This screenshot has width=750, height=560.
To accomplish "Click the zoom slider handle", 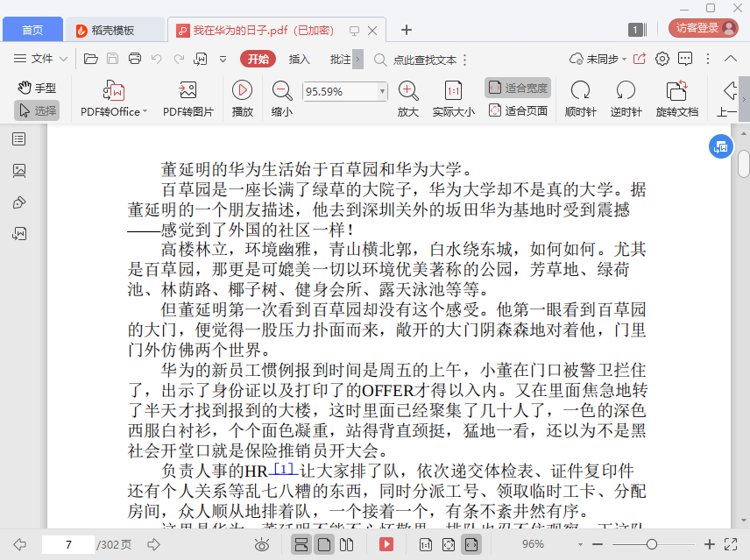I will 652,544.
